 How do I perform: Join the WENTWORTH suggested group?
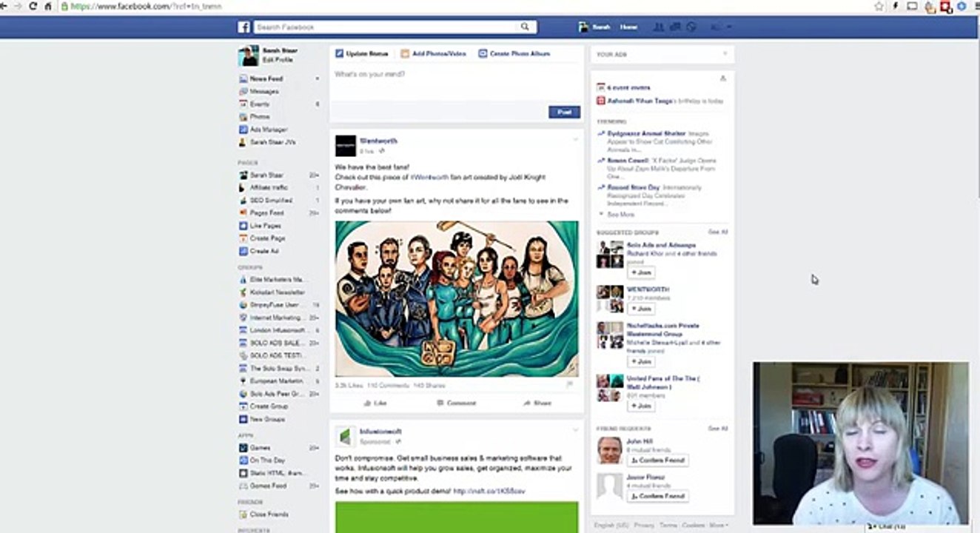(641, 308)
